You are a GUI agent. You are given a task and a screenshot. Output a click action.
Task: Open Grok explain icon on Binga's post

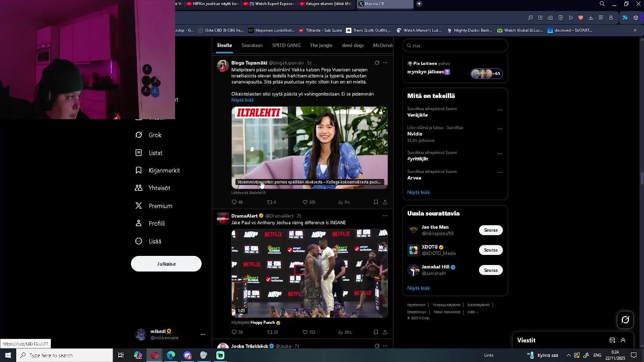pyautogui.click(x=377, y=63)
